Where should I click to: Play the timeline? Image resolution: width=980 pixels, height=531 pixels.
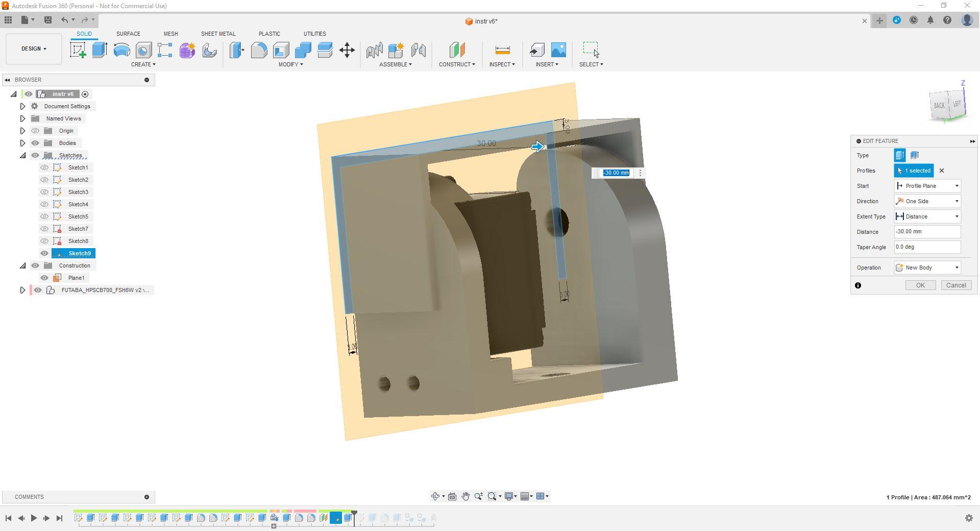[x=34, y=518]
